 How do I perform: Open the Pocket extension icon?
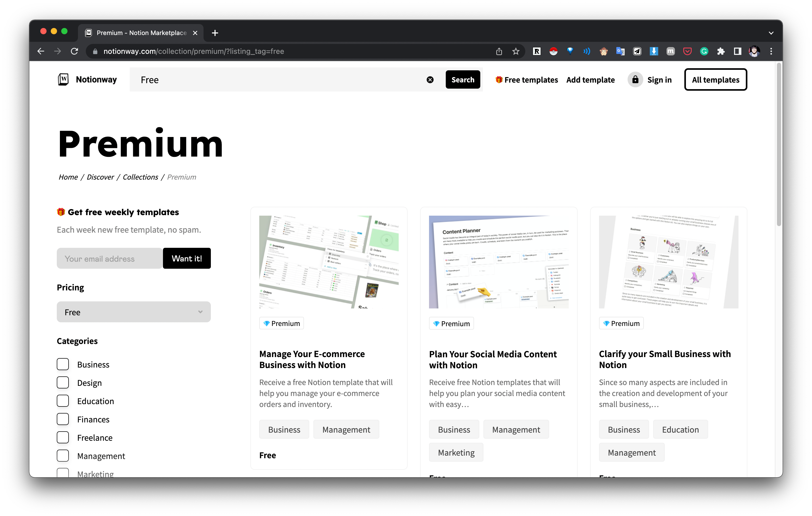687,51
